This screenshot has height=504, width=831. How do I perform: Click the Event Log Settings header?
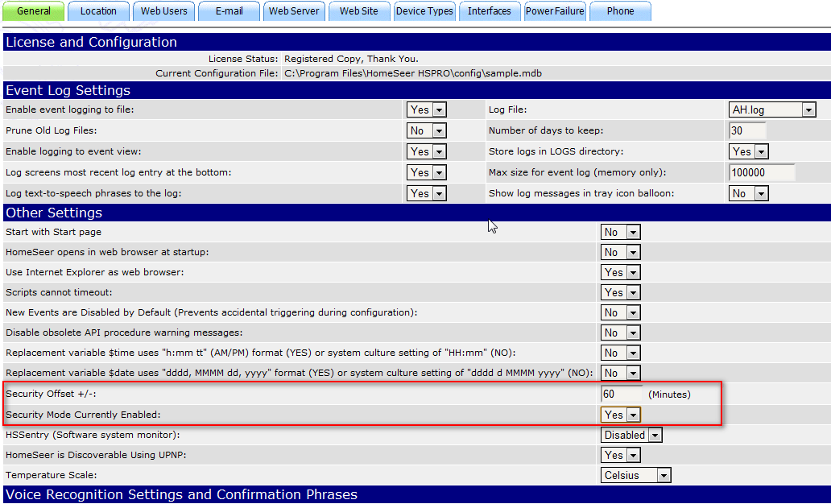click(416, 90)
